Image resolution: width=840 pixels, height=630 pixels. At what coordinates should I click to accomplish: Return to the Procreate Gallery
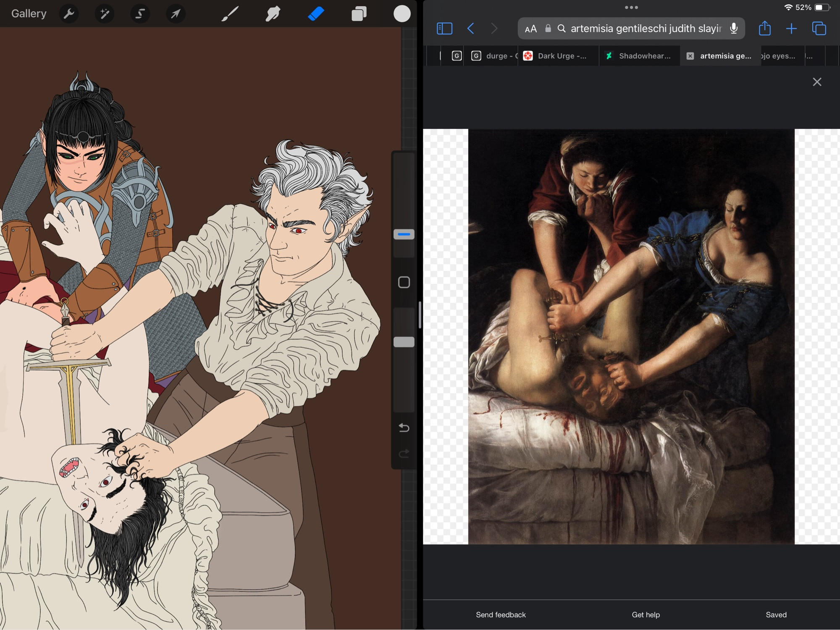click(x=29, y=14)
